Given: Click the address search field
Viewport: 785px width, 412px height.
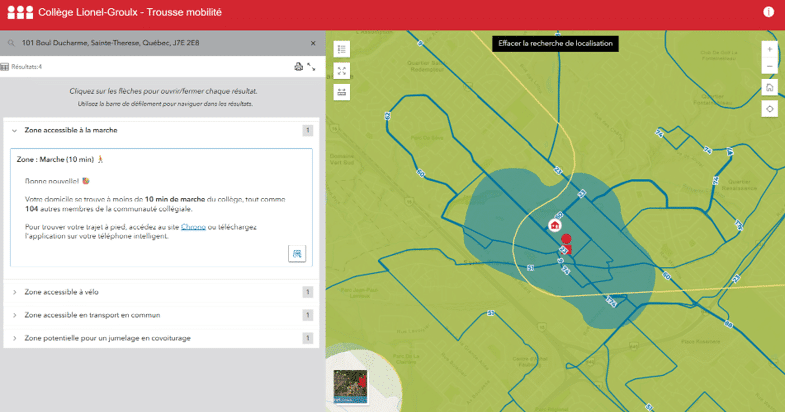Looking at the screenshot, I should (163, 43).
